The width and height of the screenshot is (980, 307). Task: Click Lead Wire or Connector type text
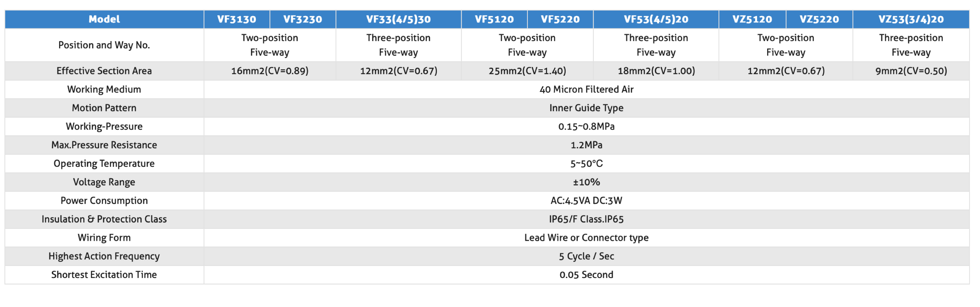586,238
